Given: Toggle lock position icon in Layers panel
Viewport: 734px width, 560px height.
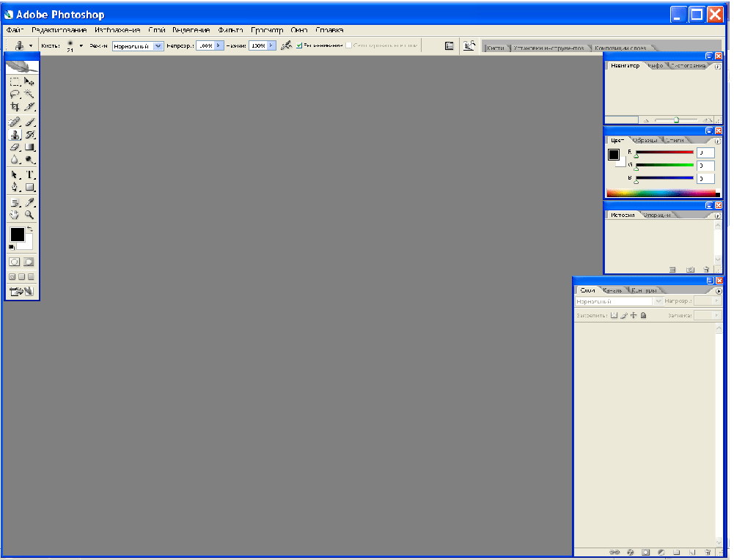Looking at the screenshot, I should (634, 315).
